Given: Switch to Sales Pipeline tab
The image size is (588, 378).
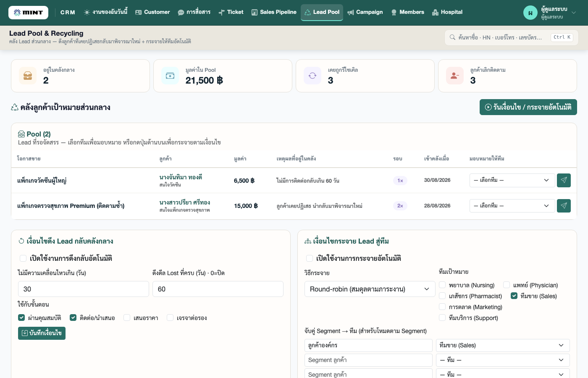Looking at the screenshot, I should click(274, 12).
